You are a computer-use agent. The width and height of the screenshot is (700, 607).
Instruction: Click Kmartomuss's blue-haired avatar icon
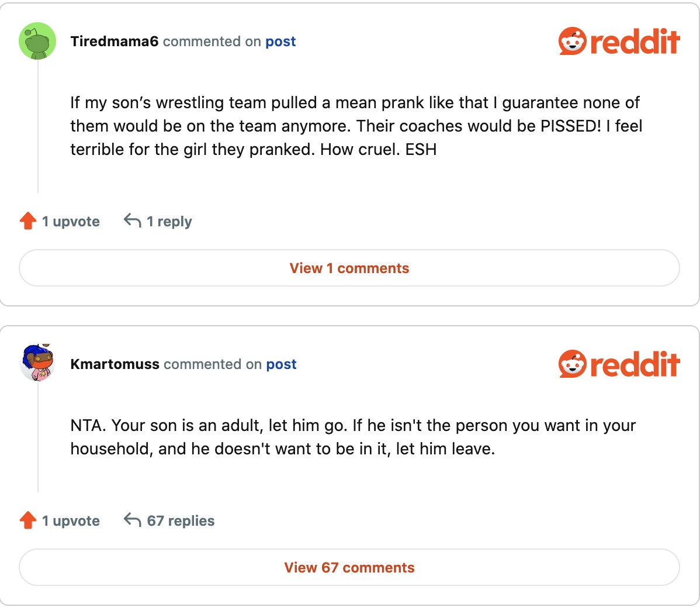click(37, 363)
